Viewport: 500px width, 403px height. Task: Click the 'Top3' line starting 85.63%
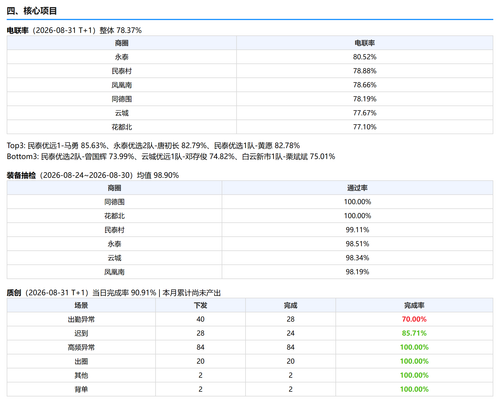coord(153,146)
